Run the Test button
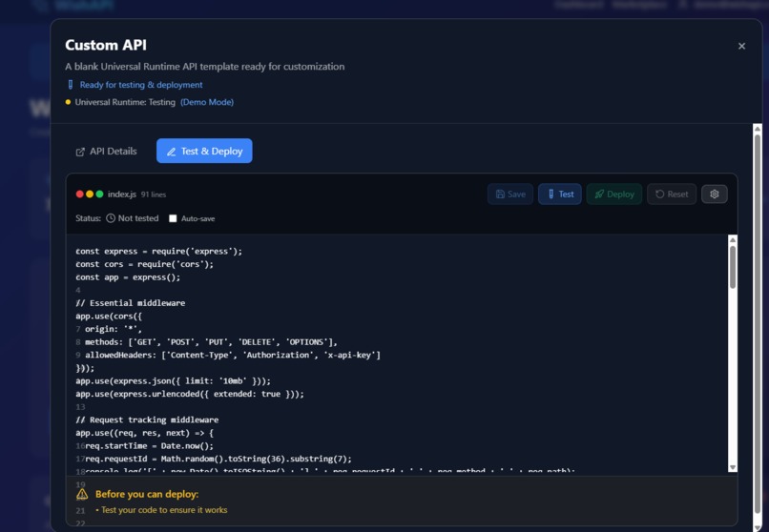 pyautogui.click(x=560, y=194)
